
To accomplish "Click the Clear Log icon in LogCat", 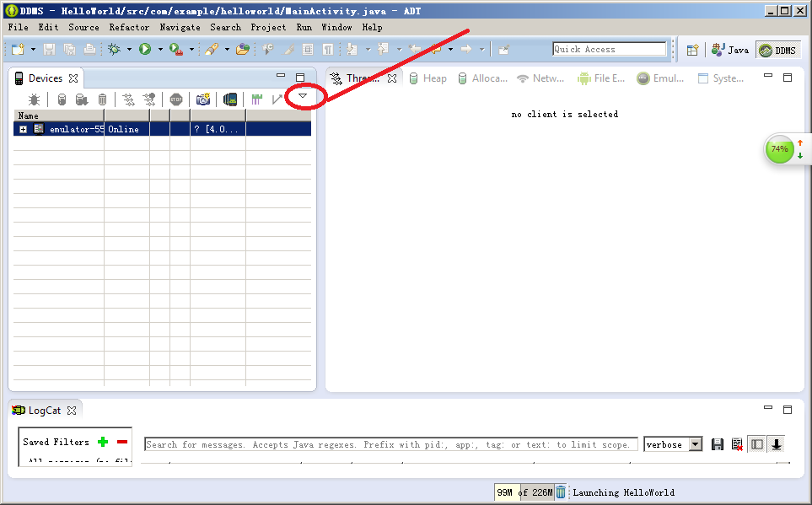I will point(737,444).
